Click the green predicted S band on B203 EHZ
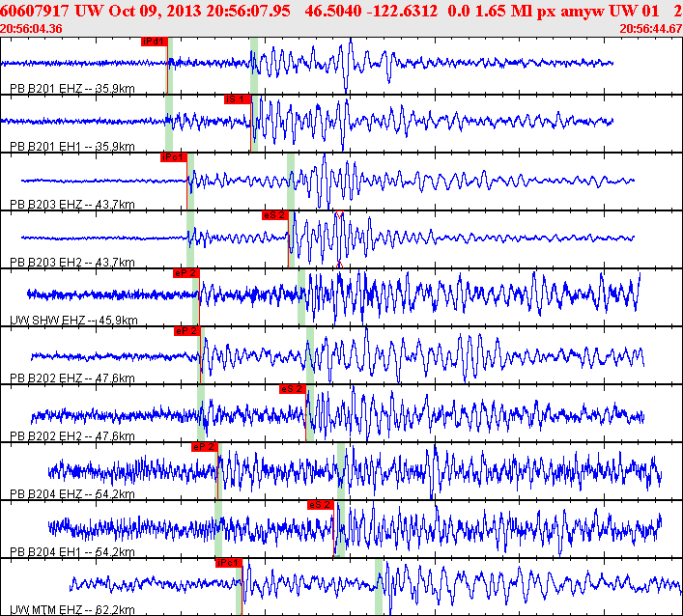This screenshot has height=616, width=683. tap(291, 182)
